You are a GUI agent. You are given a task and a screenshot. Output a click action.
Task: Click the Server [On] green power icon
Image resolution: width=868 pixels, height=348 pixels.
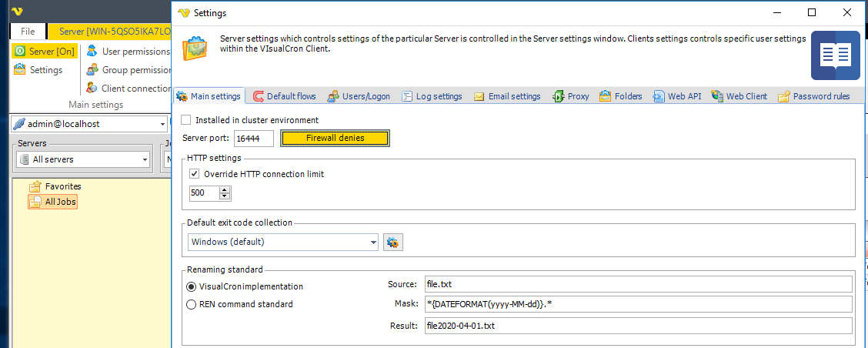coord(20,51)
